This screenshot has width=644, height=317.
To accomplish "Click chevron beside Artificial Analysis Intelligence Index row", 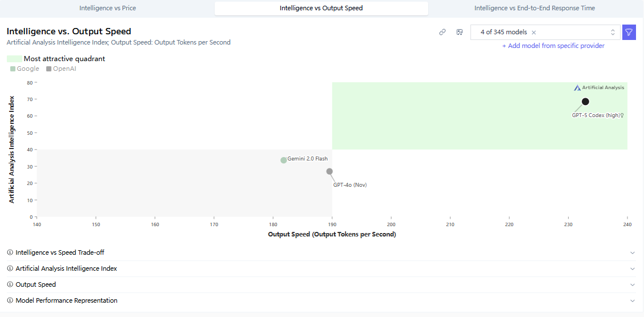I will (x=633, y=269).
